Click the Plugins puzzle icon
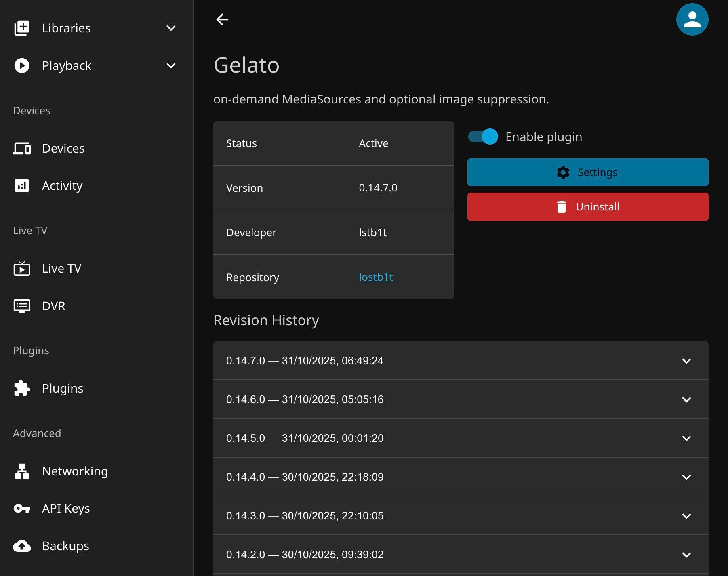This screenshot has width=728, height=576. (22, 389)
